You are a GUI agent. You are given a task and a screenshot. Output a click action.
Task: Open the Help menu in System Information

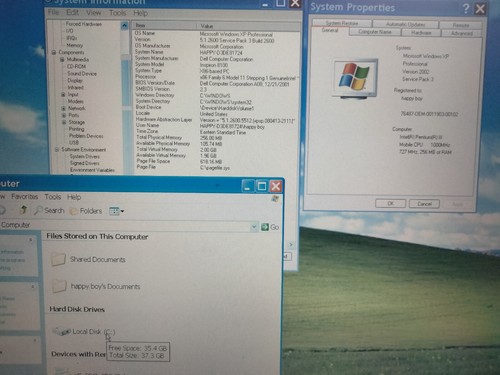[141, 13]
